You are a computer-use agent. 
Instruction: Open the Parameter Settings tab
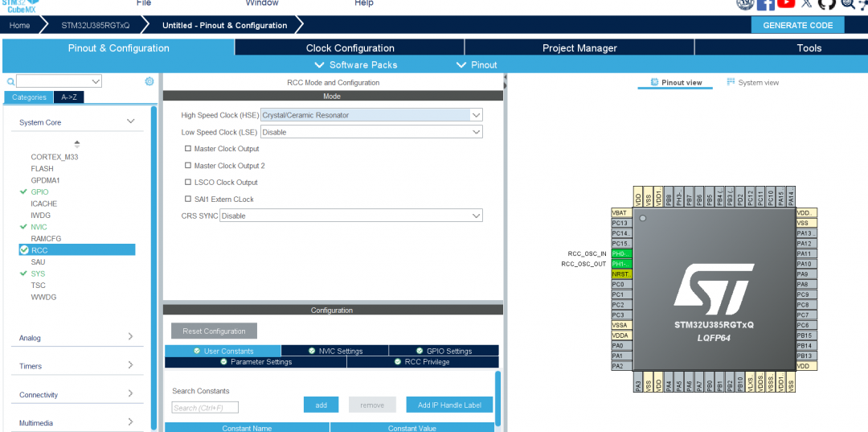pos(256,362)
